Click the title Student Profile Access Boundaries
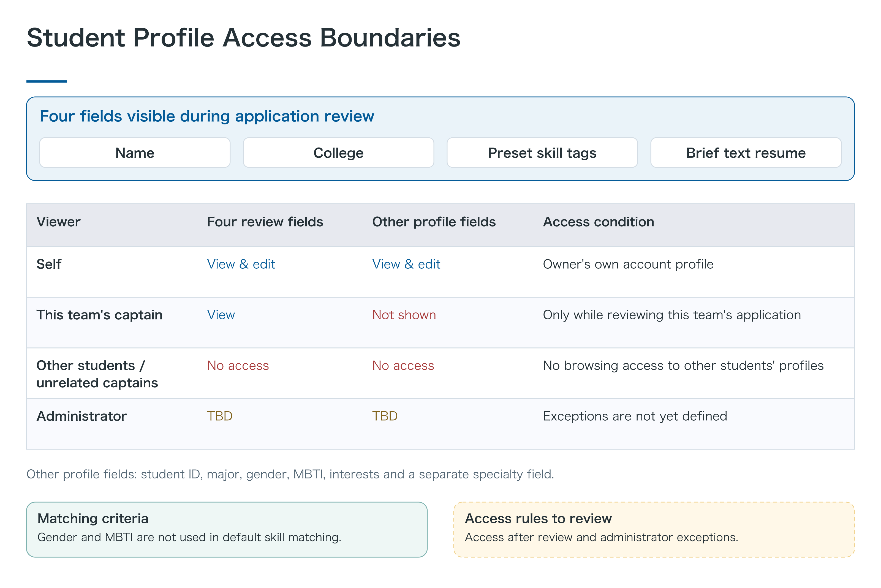The width and height of the screenshot is (881, 588). tap(243, 38)
